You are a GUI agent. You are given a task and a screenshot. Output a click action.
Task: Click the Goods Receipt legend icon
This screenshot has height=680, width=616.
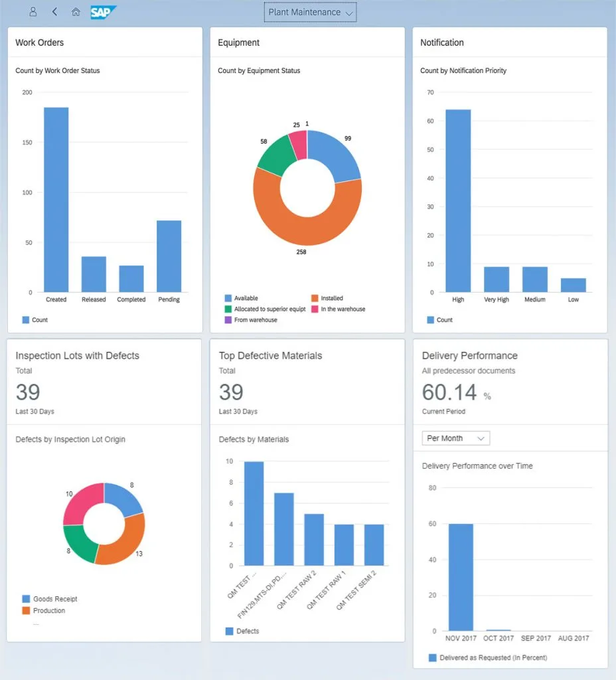click(x=26, y=599)
